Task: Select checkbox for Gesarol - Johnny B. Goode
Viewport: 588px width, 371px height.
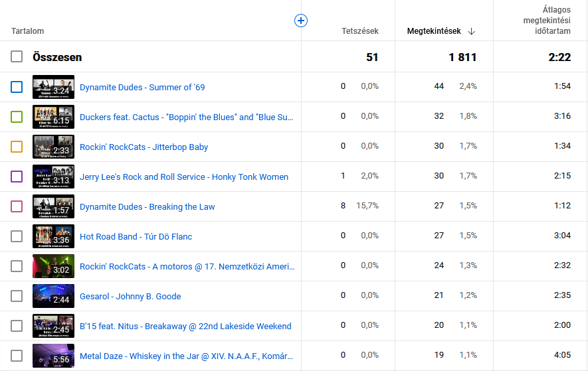Action: tap(17, 296)
